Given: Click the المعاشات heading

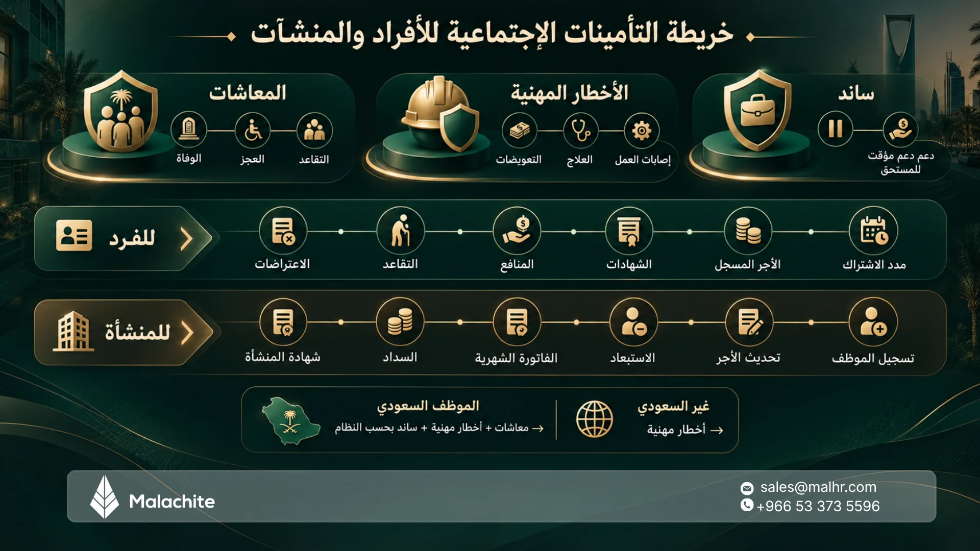Looking at the screenshot, I should point(248,93).
